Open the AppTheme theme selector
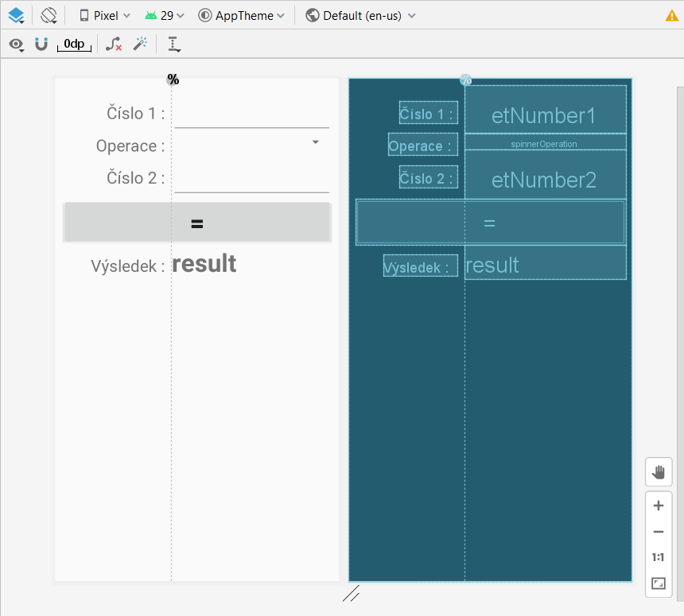The height and width of the screenshot is (616, 684). (x=241, y=16)
